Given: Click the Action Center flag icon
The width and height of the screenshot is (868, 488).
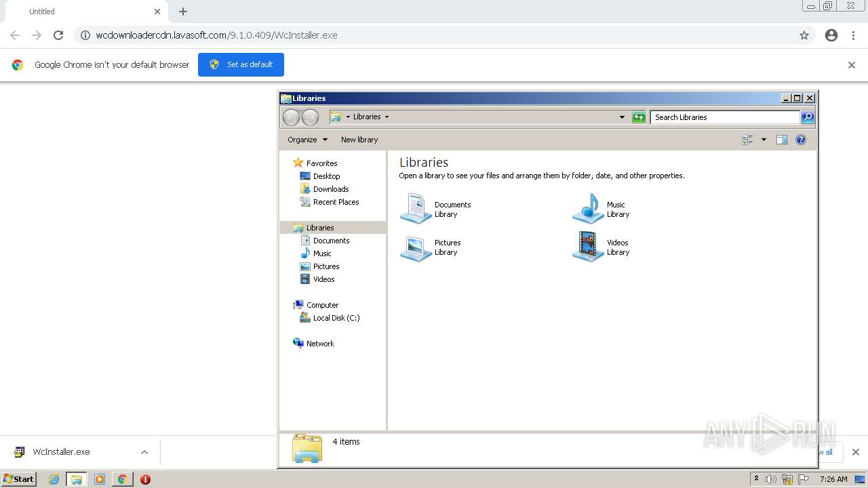Looking at the screenshot, I should coord(804,479).
